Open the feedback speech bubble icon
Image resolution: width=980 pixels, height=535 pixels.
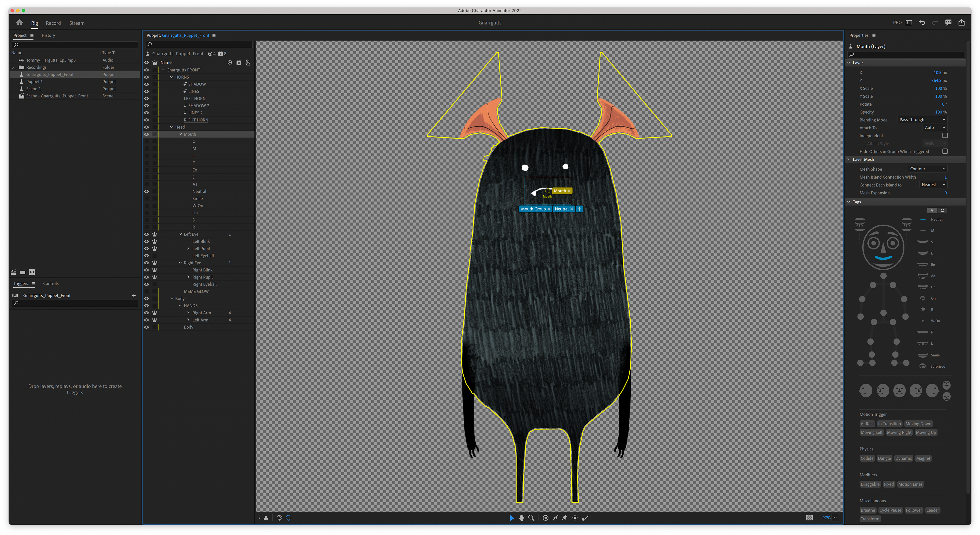click(x=948, y=22)
